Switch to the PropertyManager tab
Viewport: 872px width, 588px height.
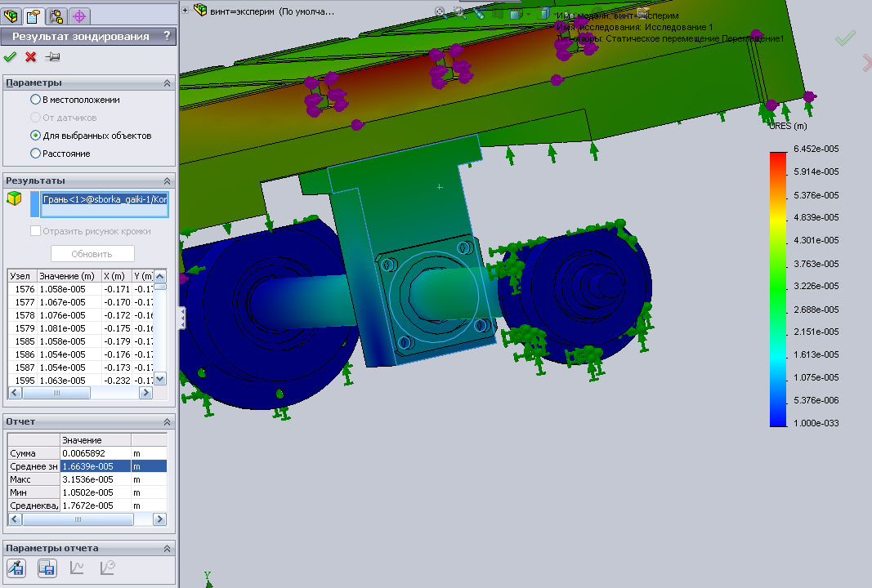(x=34, y=16)
